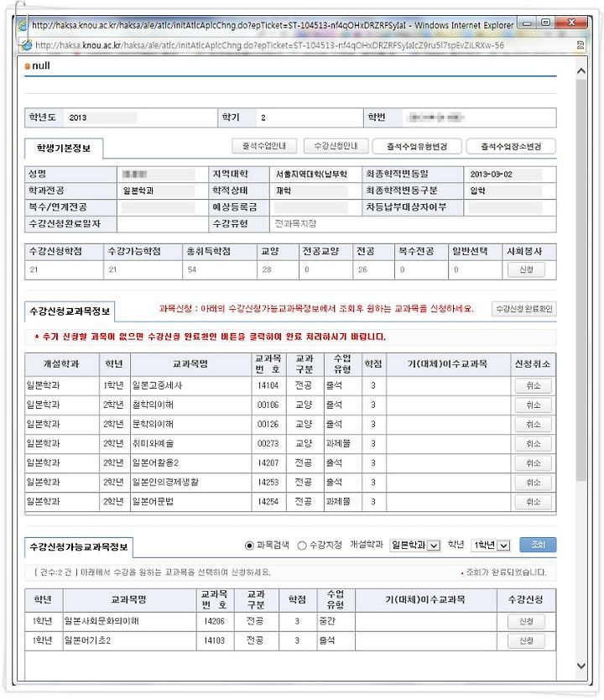Click course number 14104
The width and height of the screenshot is (604, 700).
pyautogui.click(x=268, y=386)
